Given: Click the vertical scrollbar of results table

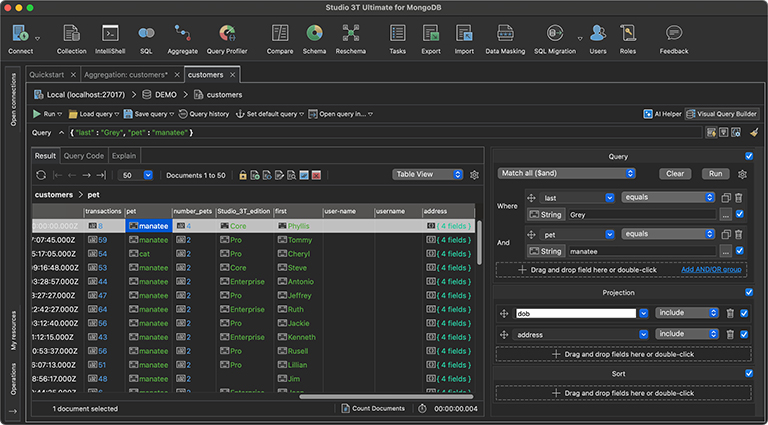Looking at the screenshot, I should [x=479, y=244].
